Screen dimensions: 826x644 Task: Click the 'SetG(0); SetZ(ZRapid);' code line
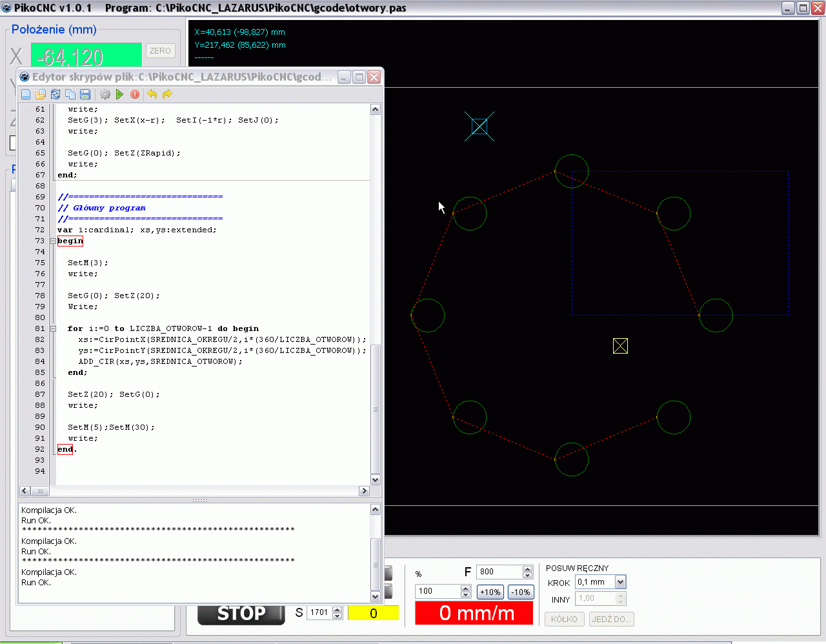pyautogui.click(x=125, y=154)
